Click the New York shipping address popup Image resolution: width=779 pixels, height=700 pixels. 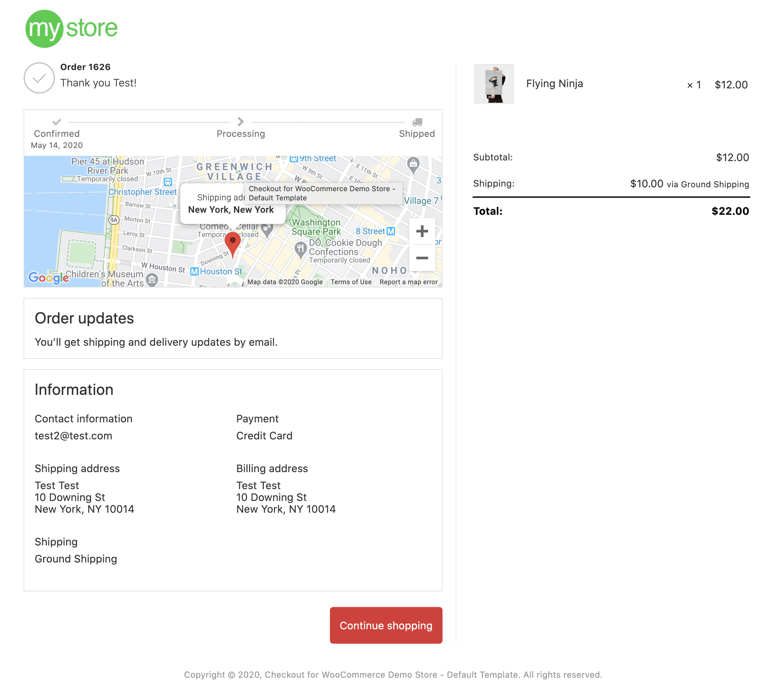pos(231,210)
